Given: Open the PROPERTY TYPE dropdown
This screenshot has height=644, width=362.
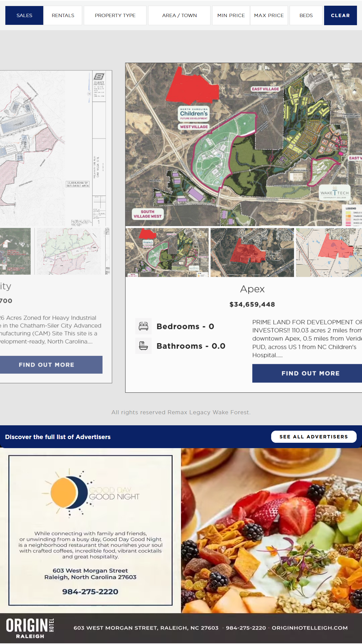Looking at the screenshot, I should 115,15.
